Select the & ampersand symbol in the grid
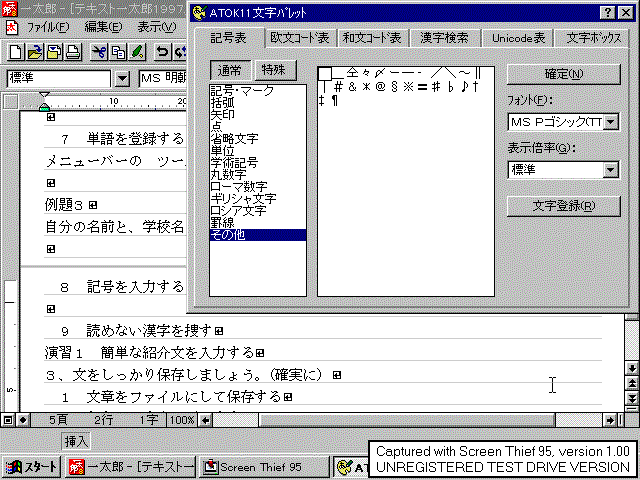The image size is (640, 480). click(x=352, y=87)
